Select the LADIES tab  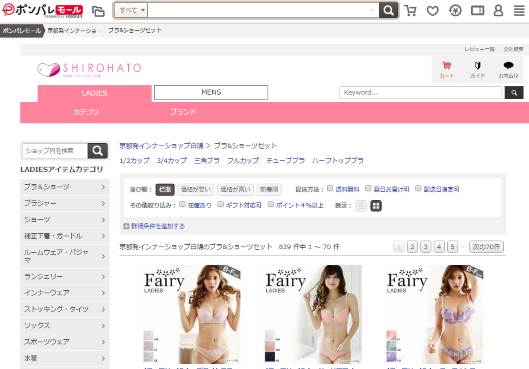tap(94, 93)
